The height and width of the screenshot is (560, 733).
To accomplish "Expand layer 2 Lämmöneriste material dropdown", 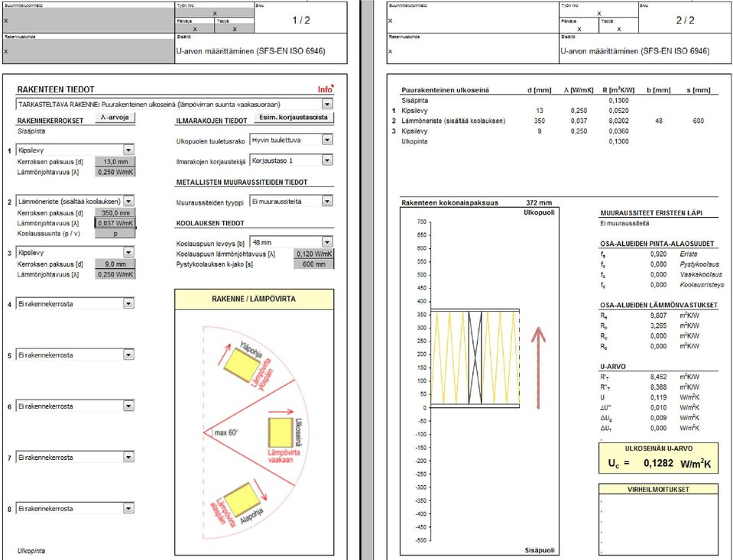I will click(128, 201).
